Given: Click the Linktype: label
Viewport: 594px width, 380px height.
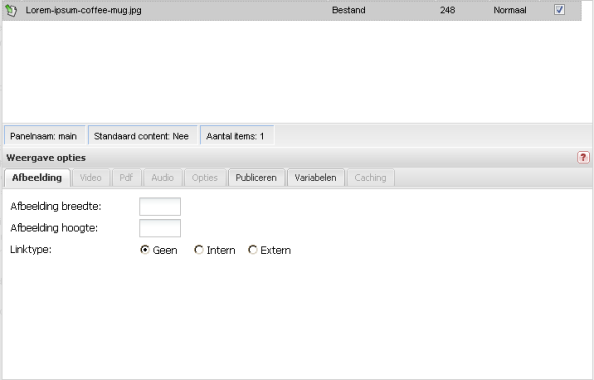Looking at the screenshot, I should click(x=31, y=250).
